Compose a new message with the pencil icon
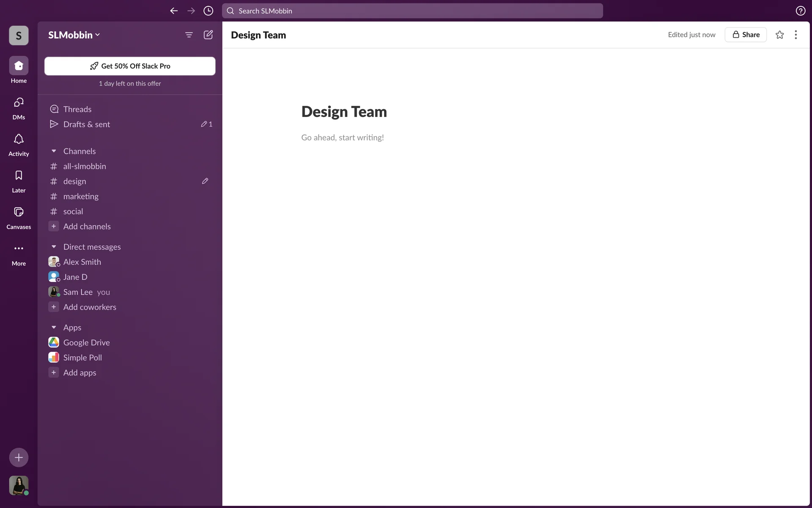This screenshot has width=812, height=508. coord(208,35)
